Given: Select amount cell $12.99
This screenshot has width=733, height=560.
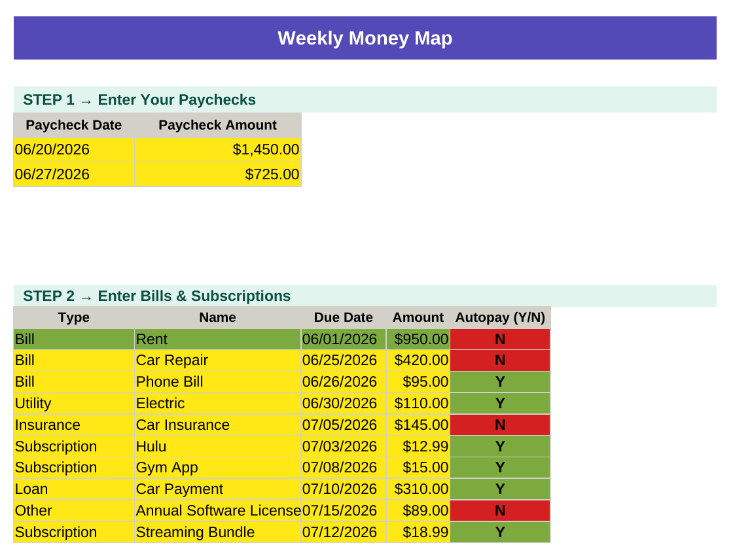Looking at the screenshot, I should pos(418,446).
